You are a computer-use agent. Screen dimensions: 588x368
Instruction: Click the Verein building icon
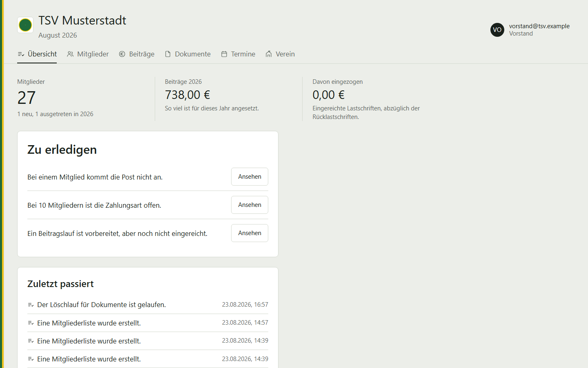pyautogui.click(x=269, y=54)
